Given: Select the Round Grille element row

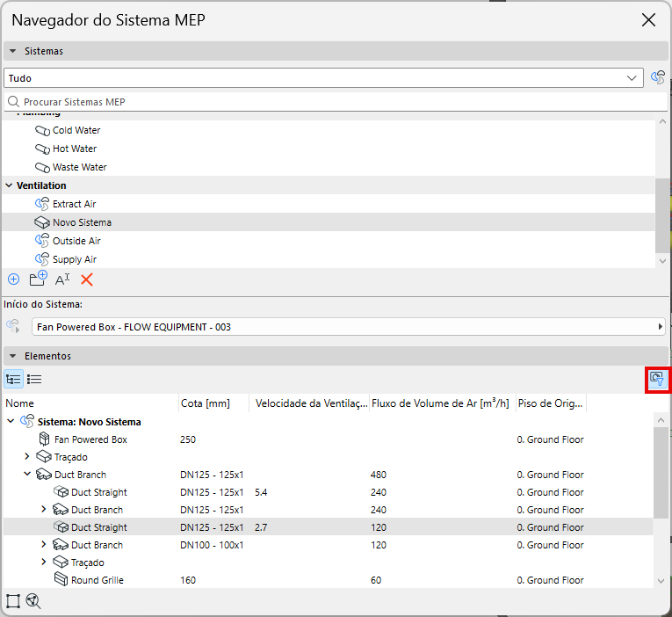Looking at the screenshot, I should coord(97,580).
